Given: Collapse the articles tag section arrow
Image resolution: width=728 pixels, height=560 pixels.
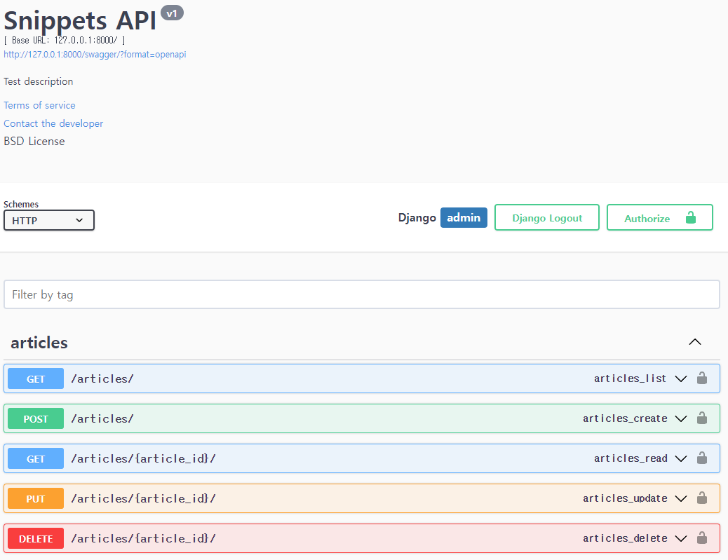Looking at the screenshot, I should click(694, 342).
